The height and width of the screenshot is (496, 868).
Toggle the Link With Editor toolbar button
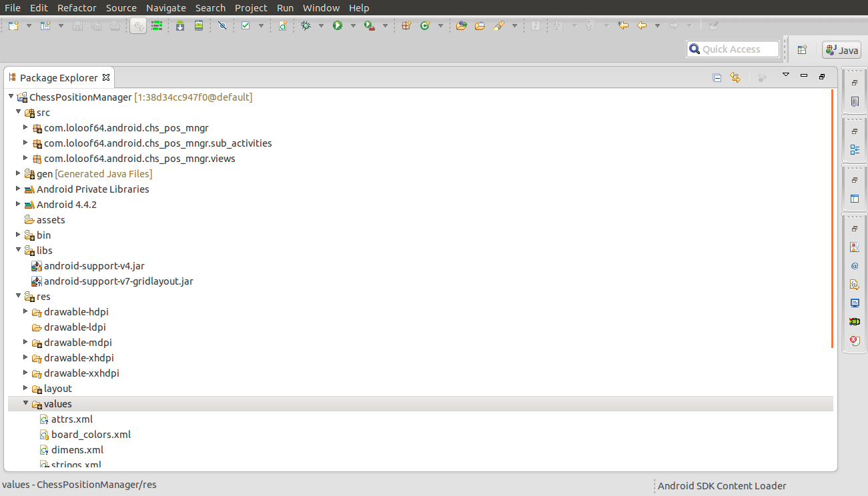click(x=138, y=26)
